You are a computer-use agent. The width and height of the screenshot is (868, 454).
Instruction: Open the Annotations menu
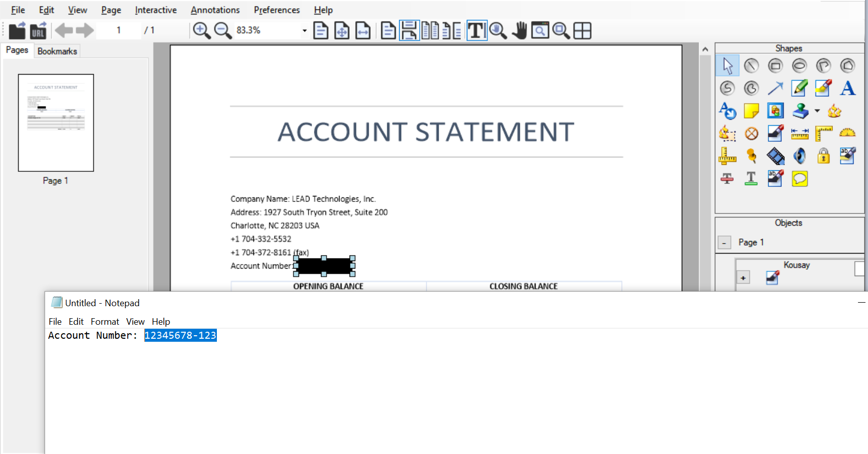coord(215,10)
